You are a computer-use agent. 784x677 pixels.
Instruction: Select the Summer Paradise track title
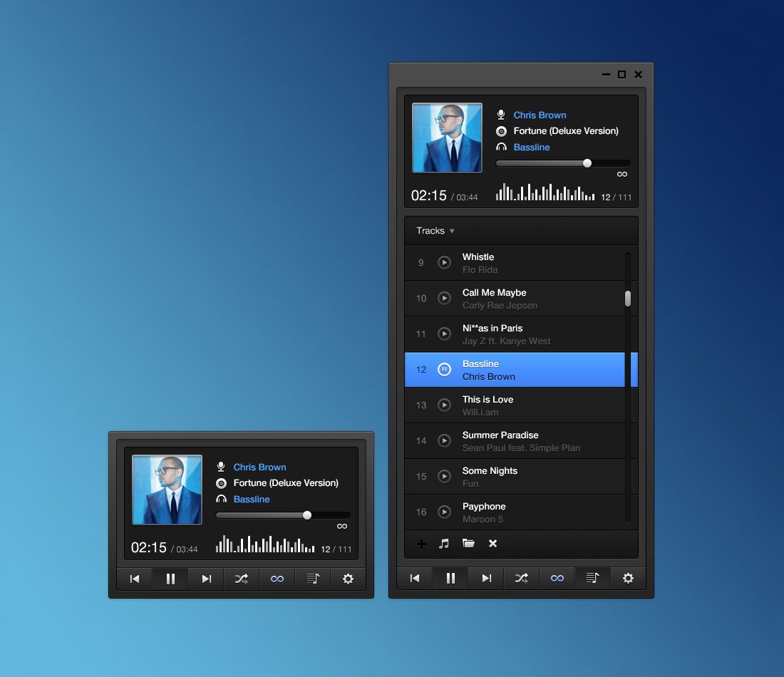(x=500, y=435)
